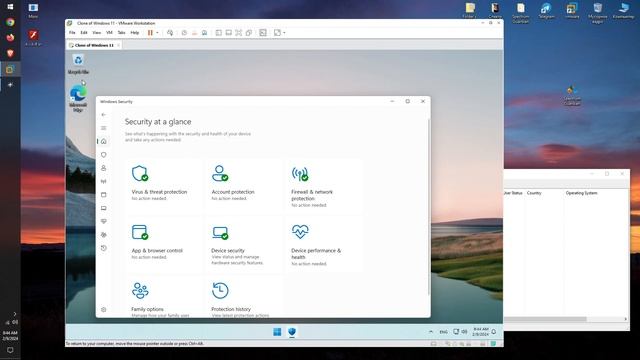Select the Microsoft Edge icon on guest desktop
Screen dimensions: 640x360
coord(78,98)
